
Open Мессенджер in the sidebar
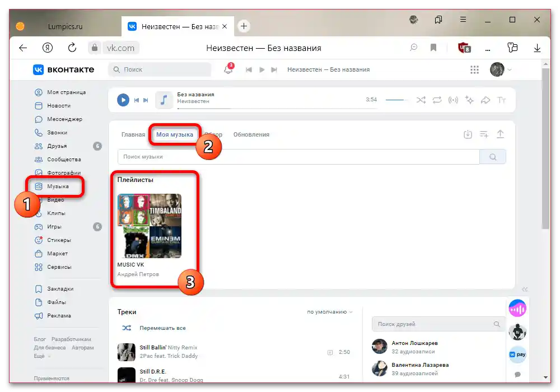(59, 119)
